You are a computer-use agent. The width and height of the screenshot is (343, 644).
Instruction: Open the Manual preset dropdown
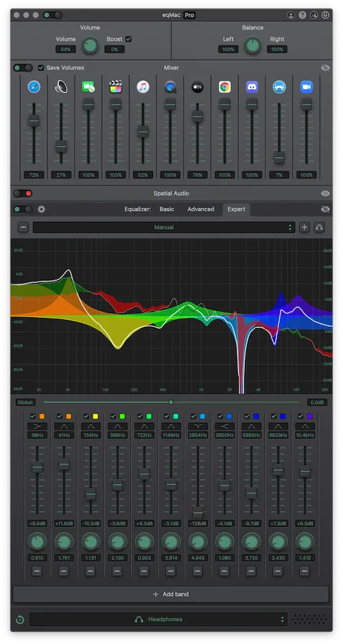point(164,227)
